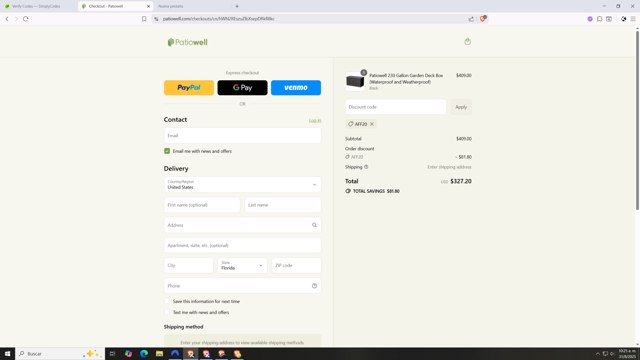The height and width of the screenshot is (360, 640).
Task: Pay with the G Pay button
Action: tap(242, 88)
